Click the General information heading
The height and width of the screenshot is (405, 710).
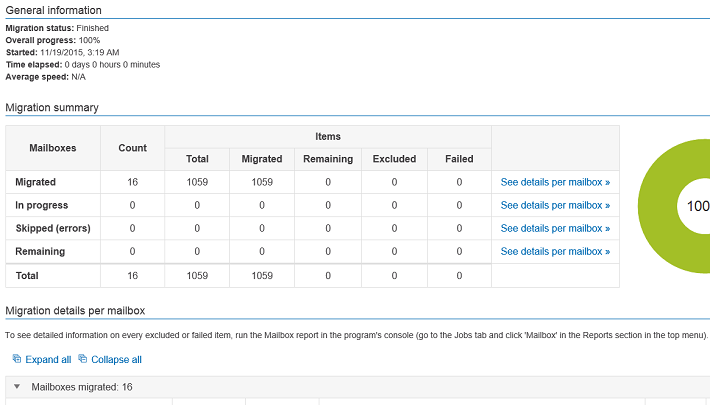coord(53,10)
